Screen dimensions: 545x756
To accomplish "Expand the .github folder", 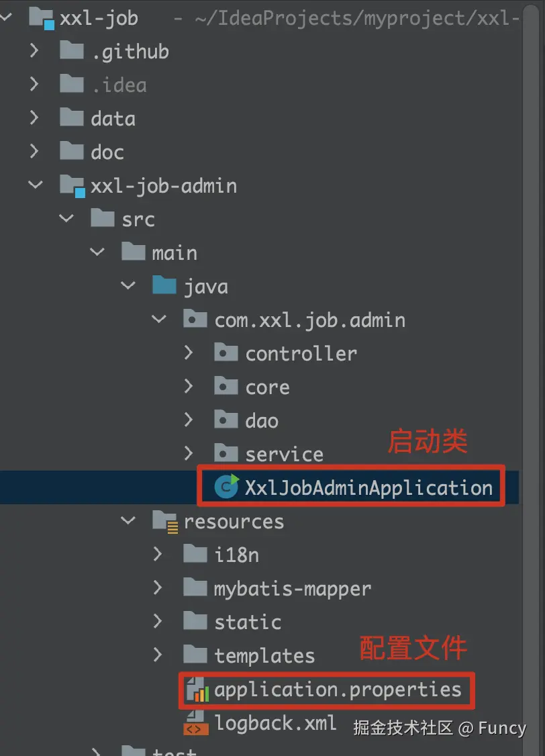I will [34, 51].
